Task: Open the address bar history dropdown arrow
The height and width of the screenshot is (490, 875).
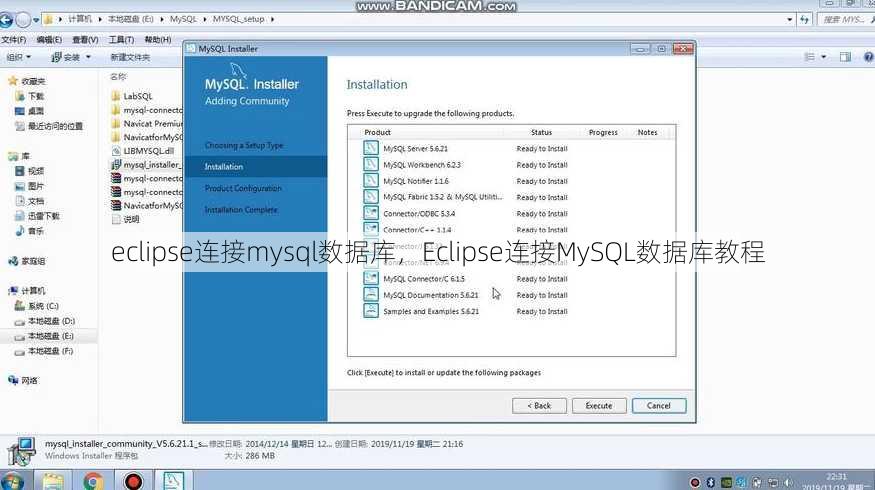Action: 790,20
